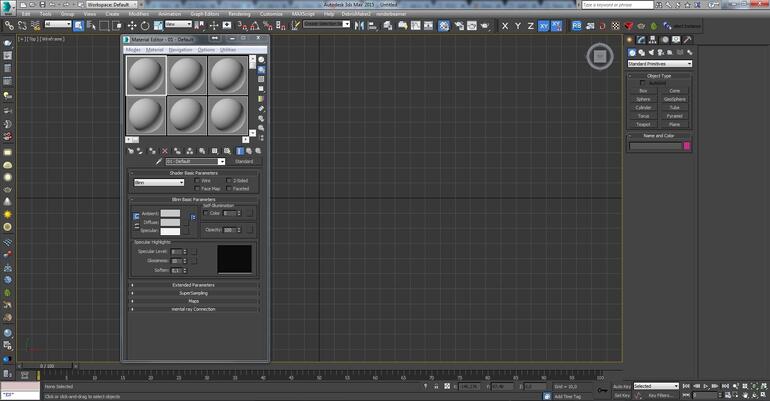The image size is (770, 401).
Task: Expand the mental ray Connection rollout
Action: pos(194,309)
